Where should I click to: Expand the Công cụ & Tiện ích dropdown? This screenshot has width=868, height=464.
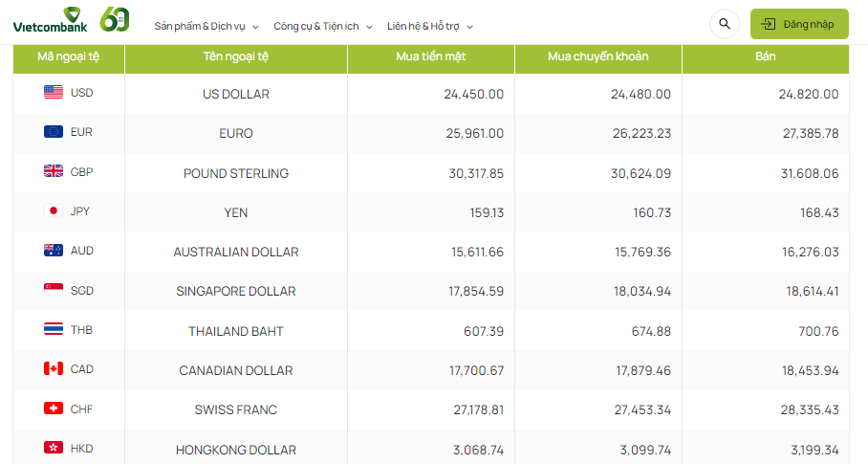tap(322, 26)
